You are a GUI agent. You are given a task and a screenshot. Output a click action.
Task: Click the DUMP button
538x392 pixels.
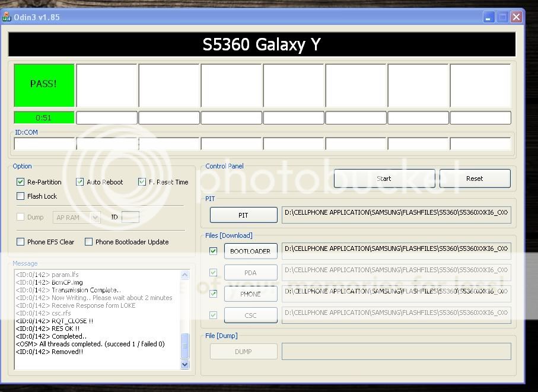pos(243,352)
